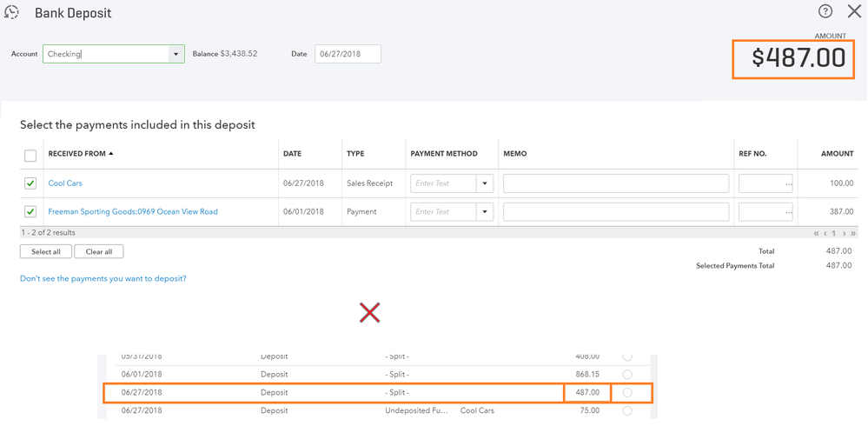Screen dimensions: 868x446
Task: Go to the previous results page
Action: (825, 234)
